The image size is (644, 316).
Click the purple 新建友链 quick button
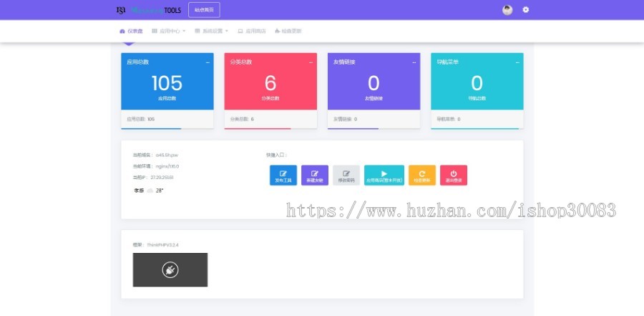coord(315,176)
